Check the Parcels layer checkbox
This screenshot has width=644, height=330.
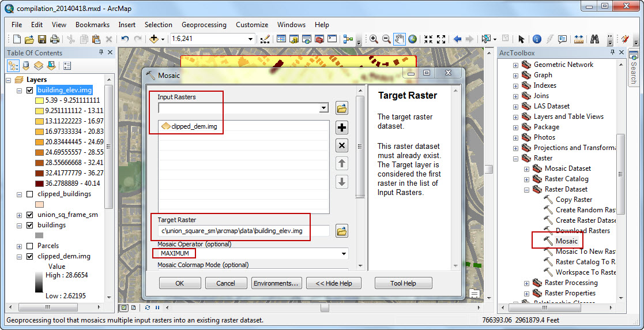click(x=29, y=246)
